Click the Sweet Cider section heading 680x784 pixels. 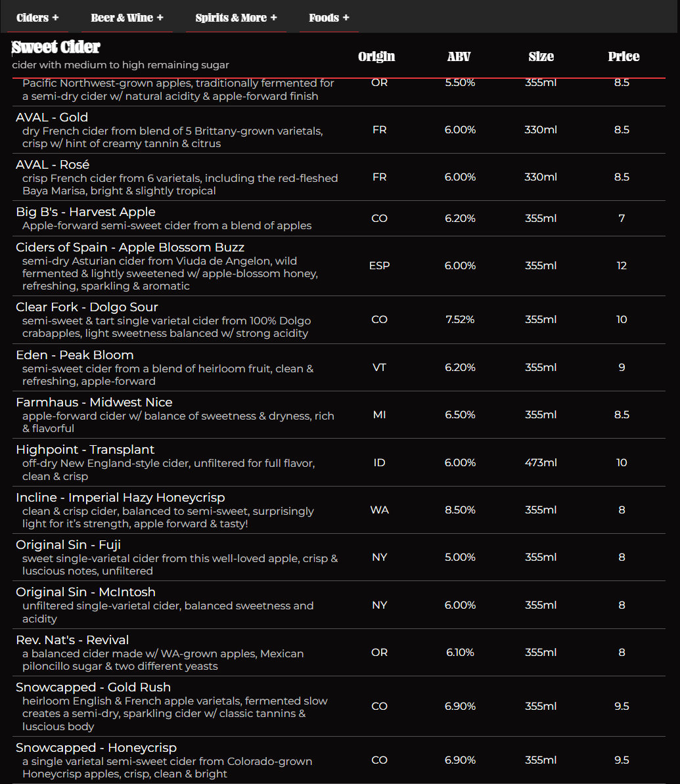point(57,47)
